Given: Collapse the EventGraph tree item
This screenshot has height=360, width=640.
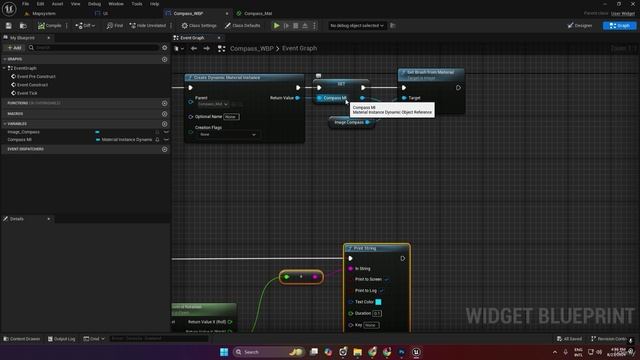Looking at the screenshot, I should pyautogui.click(x=4, y=68).
